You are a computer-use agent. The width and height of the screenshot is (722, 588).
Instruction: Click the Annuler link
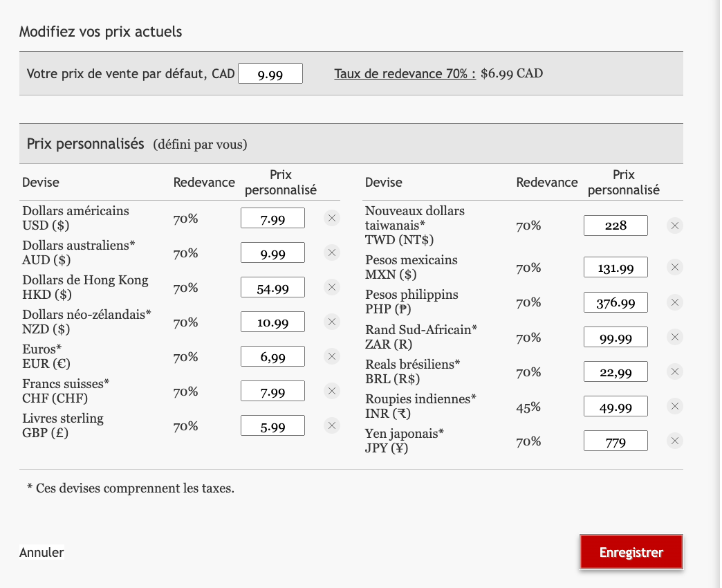[x=41, y=552]
